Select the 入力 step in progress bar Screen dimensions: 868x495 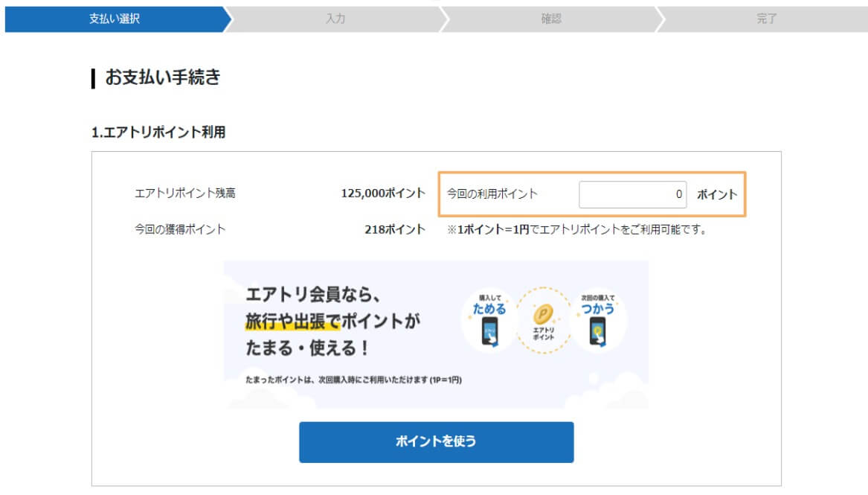click(x=335, y=19)
